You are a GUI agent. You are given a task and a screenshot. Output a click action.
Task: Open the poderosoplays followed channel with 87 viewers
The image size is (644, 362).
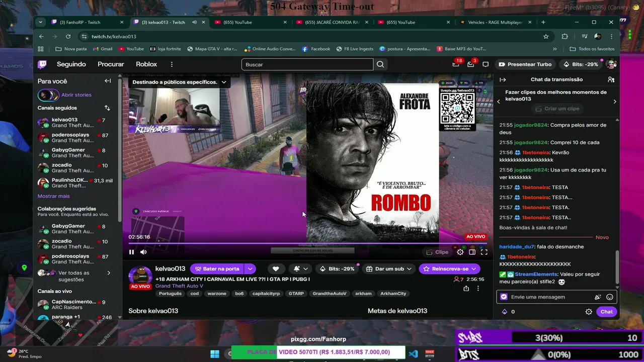(x=75, y=137)
